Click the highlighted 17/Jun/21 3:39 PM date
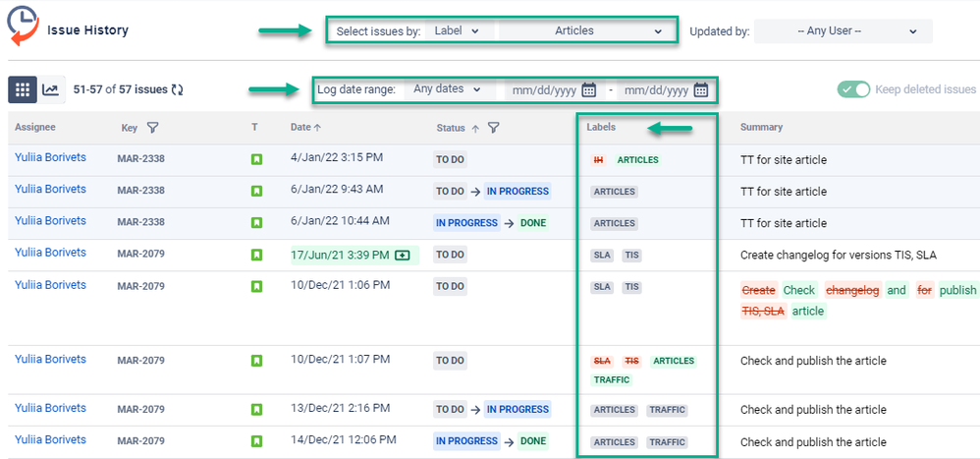 341,255
